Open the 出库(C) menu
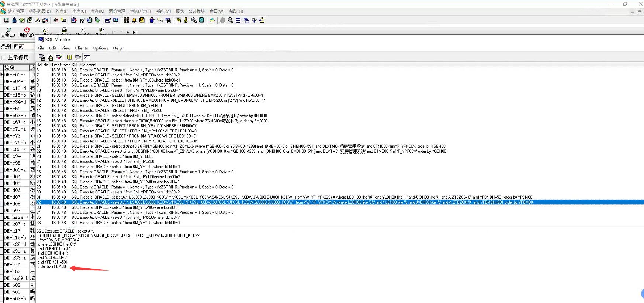Screen dimensions: 644x303 [x=79, y=11]
